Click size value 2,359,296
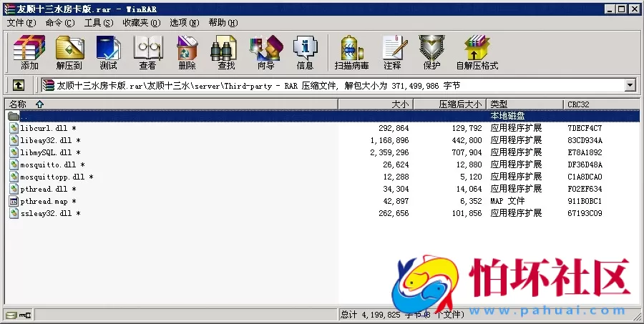 [x=389, y=152]
